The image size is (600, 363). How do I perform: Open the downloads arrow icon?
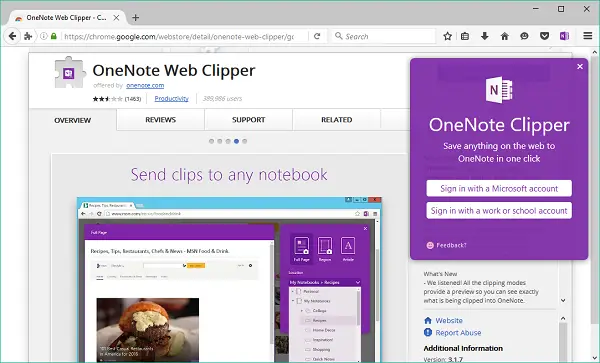point(485,36)
